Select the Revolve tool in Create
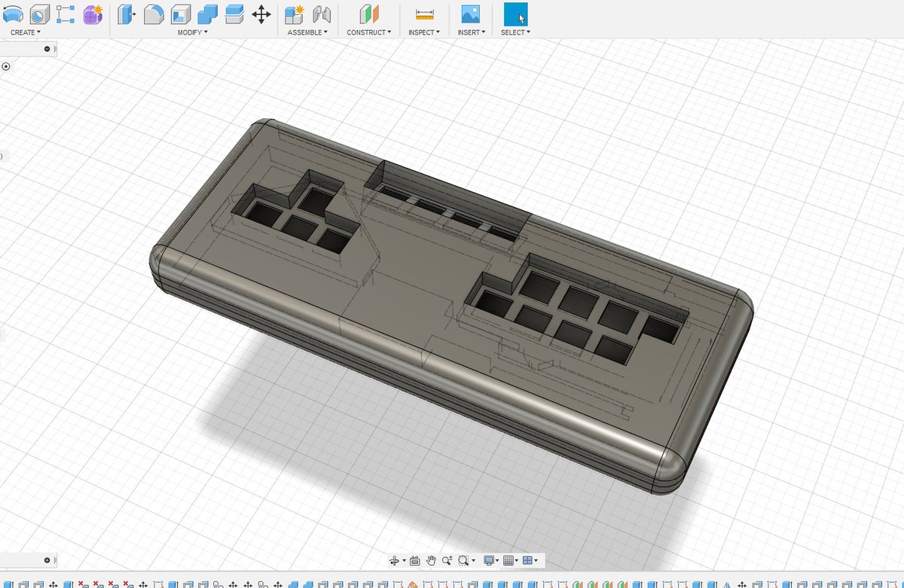 (13, 14)
